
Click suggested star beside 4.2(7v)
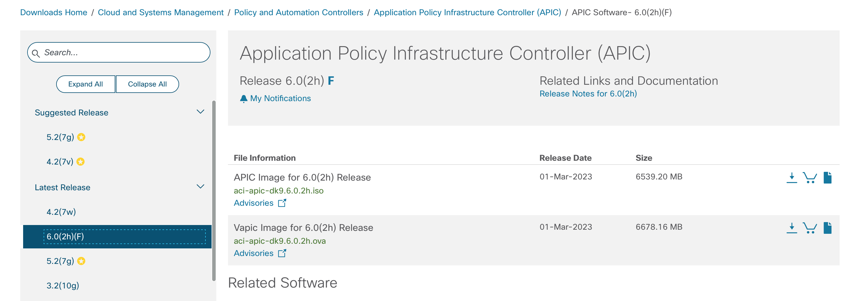click(80, 162)
